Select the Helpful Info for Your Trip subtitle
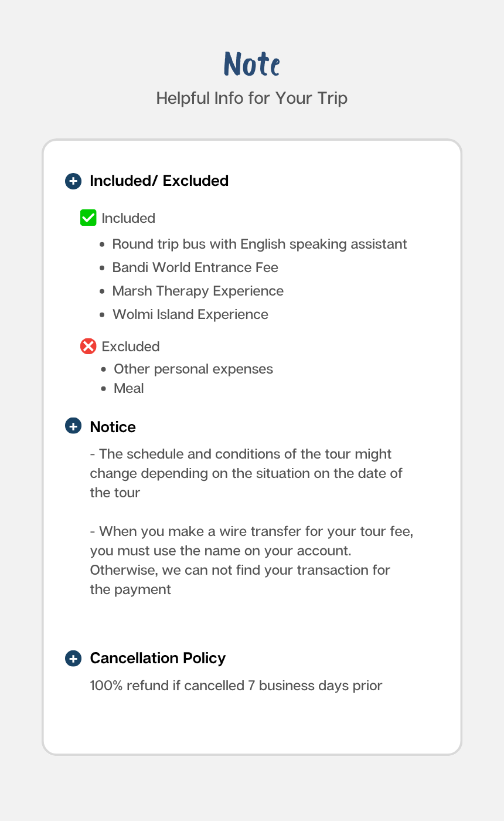The image size is (504, 821). click(252, 98)
